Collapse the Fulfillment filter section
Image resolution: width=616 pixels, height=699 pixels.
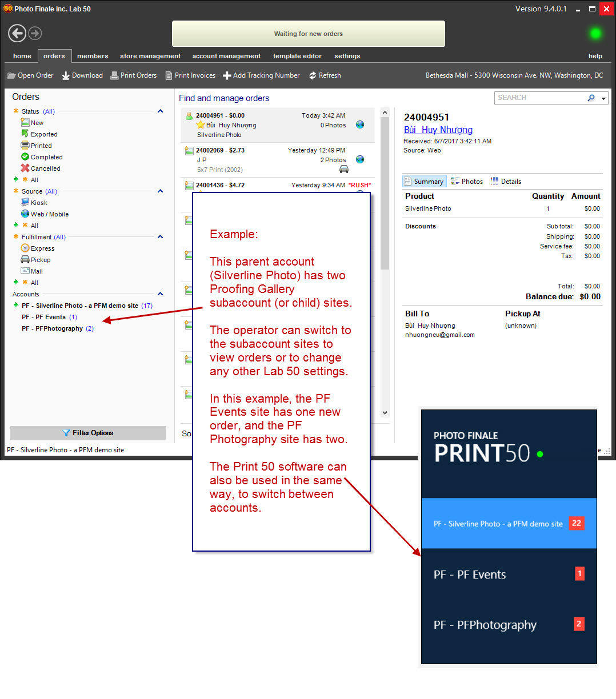tap(160, 237)
